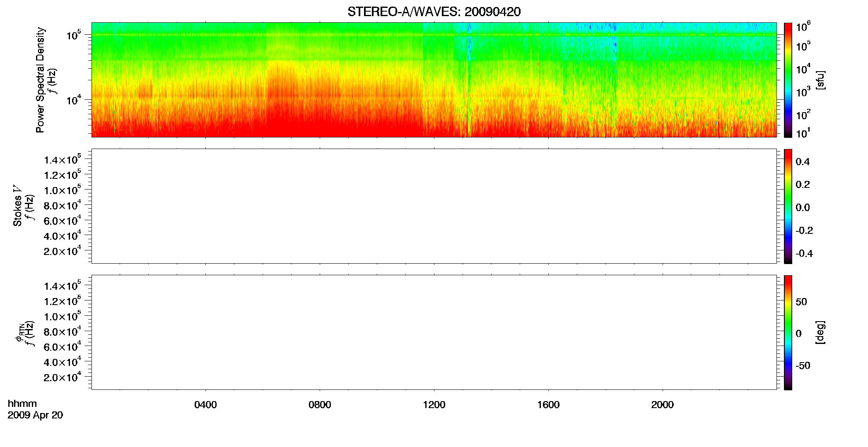Click the -0.4 value on Stokes V color bar

point(804,254)
